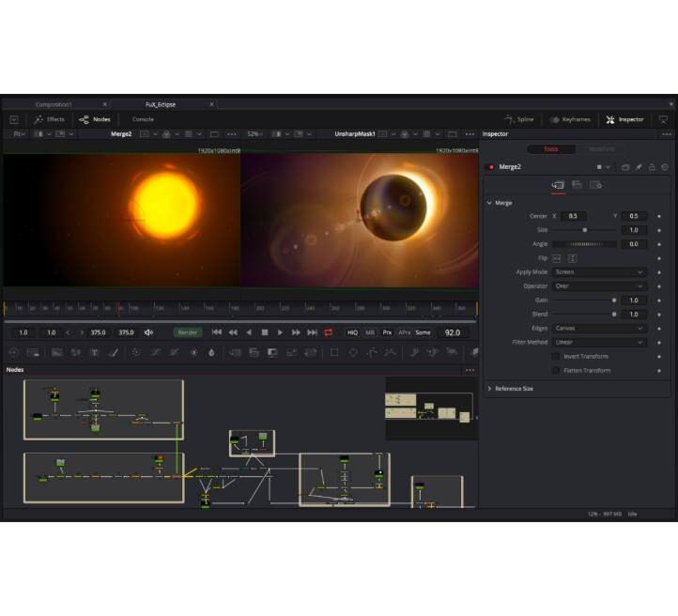This screenshot has height=616, width=678.
Task: Click the loop playback icon
Action: [329, 332]
